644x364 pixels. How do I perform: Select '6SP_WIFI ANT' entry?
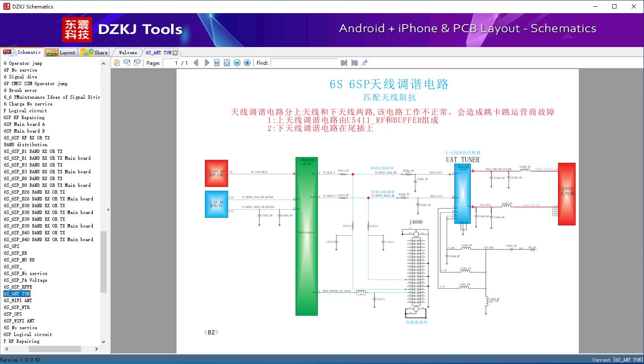[19, 321]
